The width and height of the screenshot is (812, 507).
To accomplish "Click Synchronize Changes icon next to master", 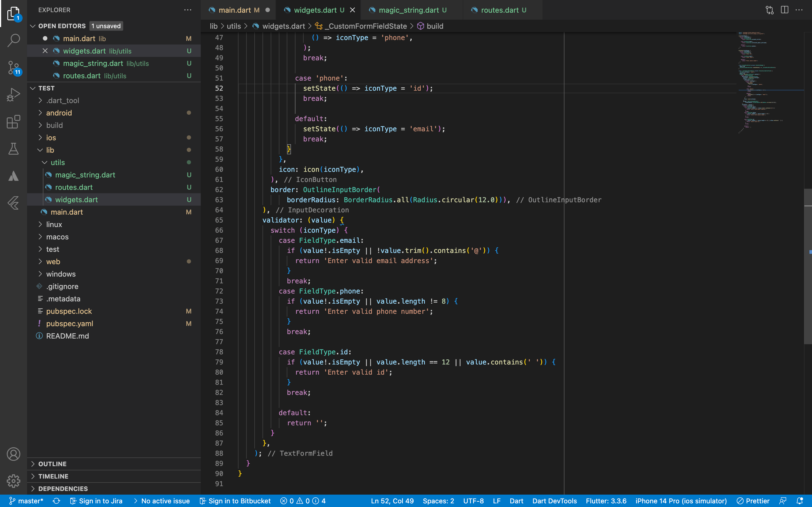I will 56,501.
